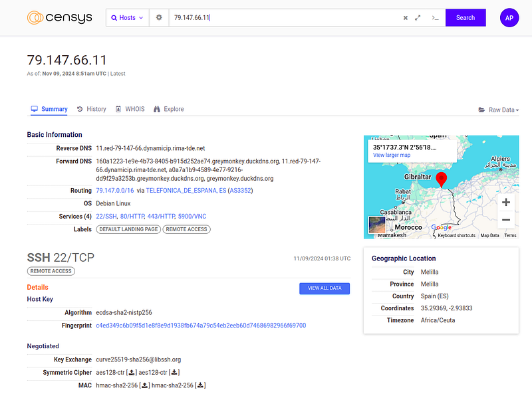
Task: Open the map Terms link
Action: [510, 236]
